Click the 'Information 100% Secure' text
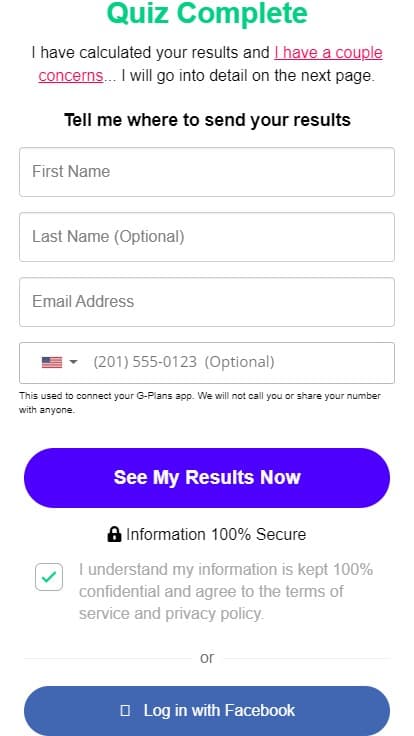This screenshot has height=736, width=414. tap(216, 535)
